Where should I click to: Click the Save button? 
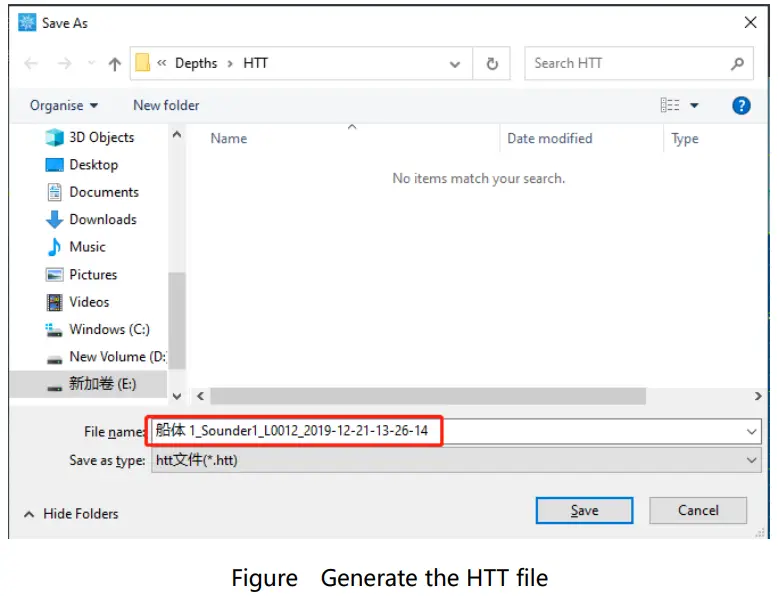584,510
